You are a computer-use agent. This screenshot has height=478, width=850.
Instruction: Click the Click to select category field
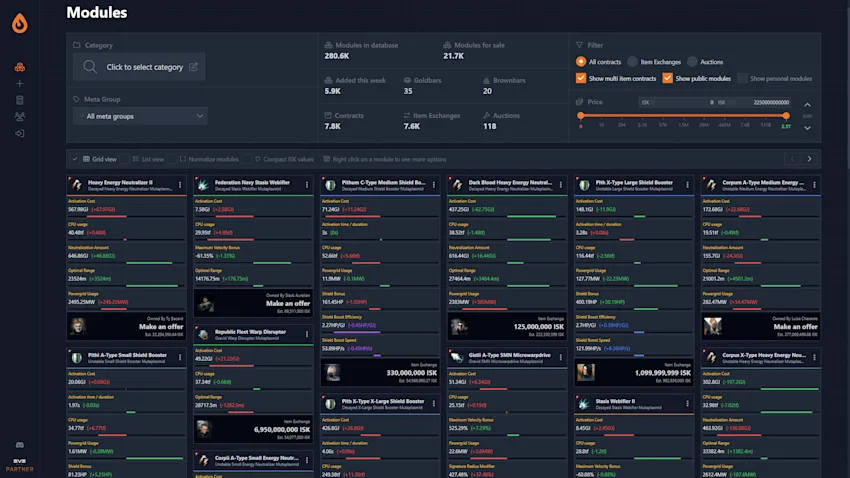tap(139, 67)
